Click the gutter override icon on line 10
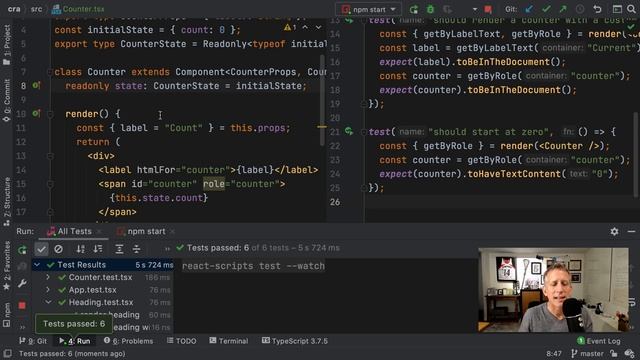The image size is (640, 360). pos(36,113)
